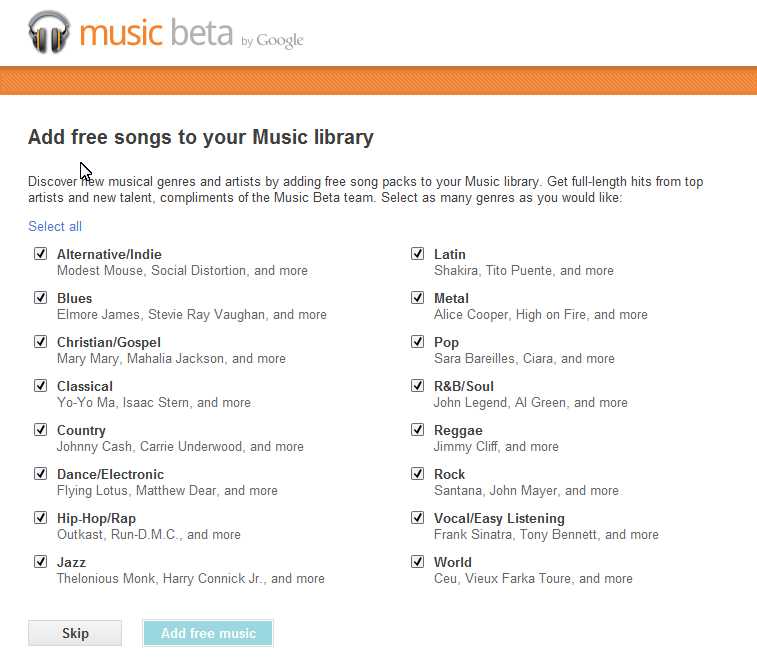The height and width of the screenshot is (661, 757).
Task: Uncheck Vocal/Easy Listening checkbox
Action: click(418, 518)
